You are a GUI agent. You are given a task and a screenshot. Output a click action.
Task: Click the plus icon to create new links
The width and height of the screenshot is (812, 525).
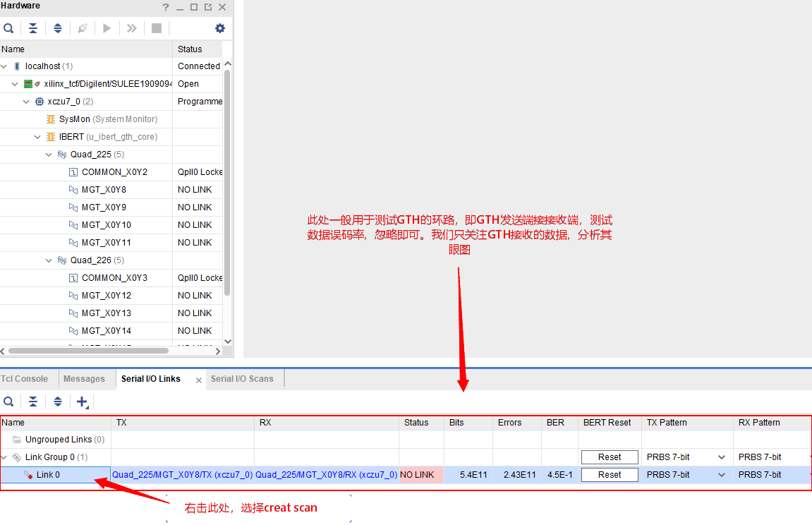(x=80, y=402)
